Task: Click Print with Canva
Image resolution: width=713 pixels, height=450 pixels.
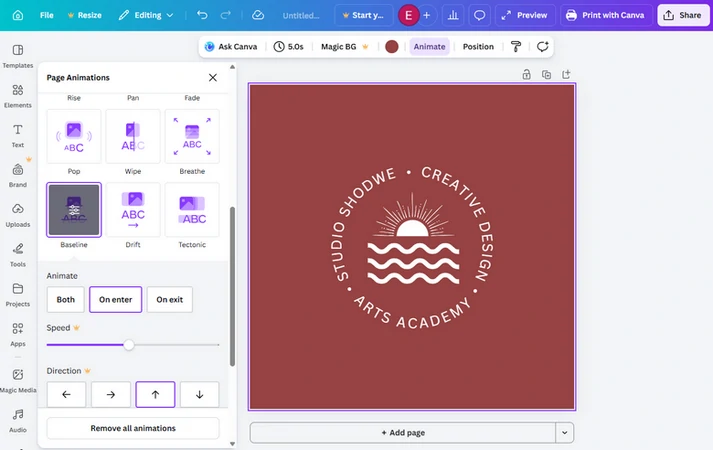Action: [606, 15]
